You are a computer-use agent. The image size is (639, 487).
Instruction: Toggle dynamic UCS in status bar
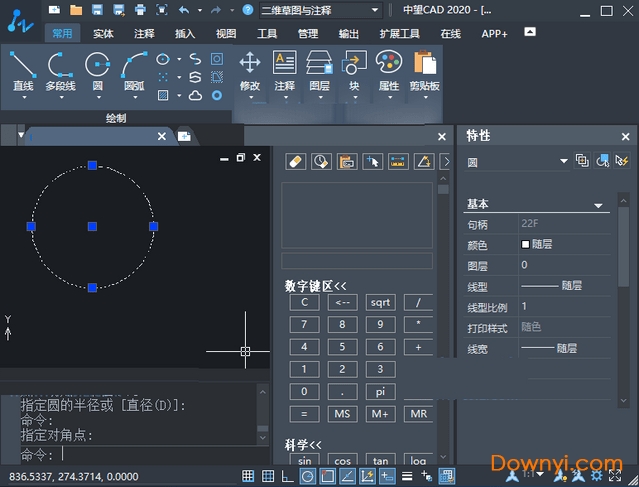(367, 476)
